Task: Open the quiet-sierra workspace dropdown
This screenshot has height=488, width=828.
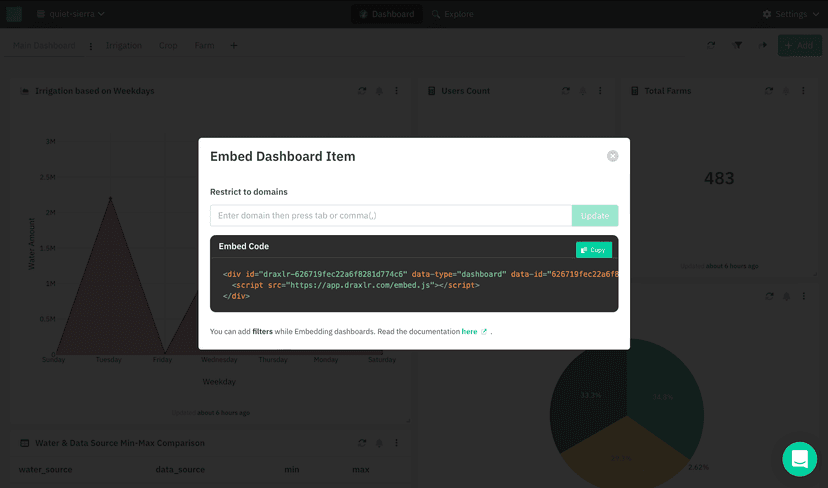Action: tap(71, 14)
